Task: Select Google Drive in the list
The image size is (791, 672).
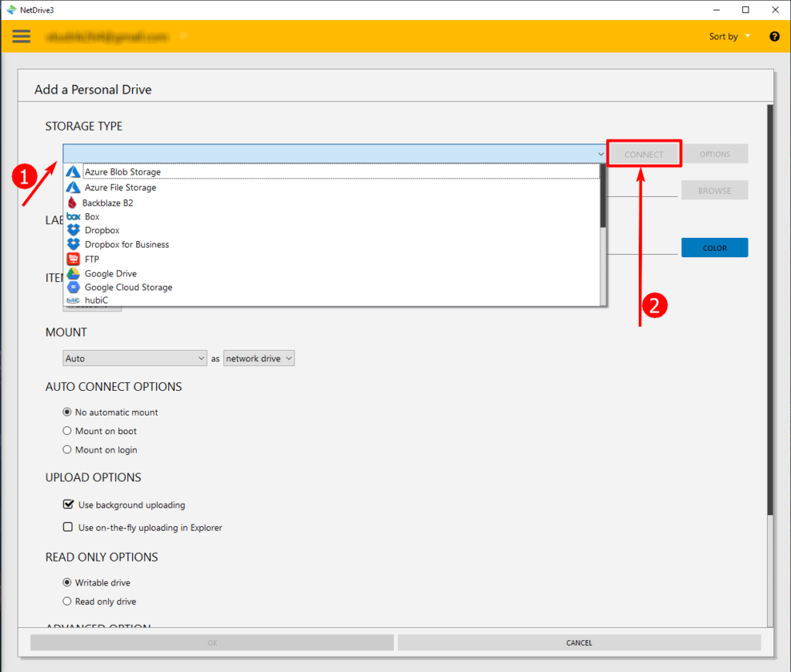Action: coord(110,273)
